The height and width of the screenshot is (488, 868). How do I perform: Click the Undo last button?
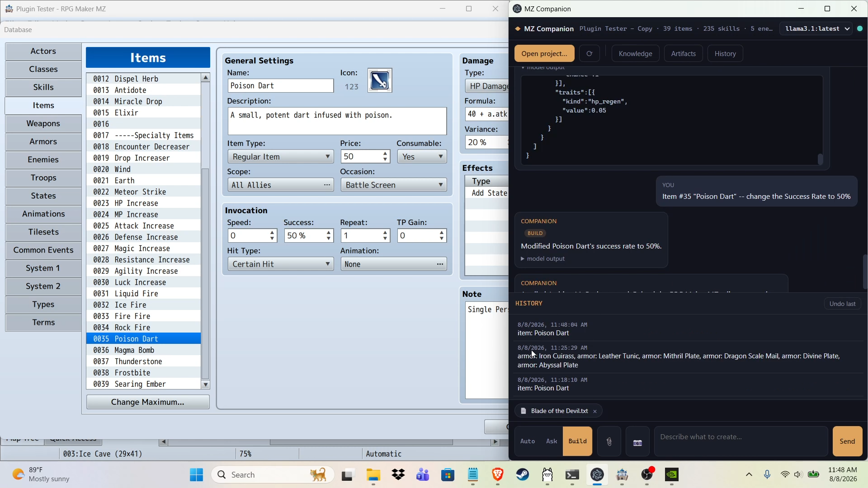(843, 304)
